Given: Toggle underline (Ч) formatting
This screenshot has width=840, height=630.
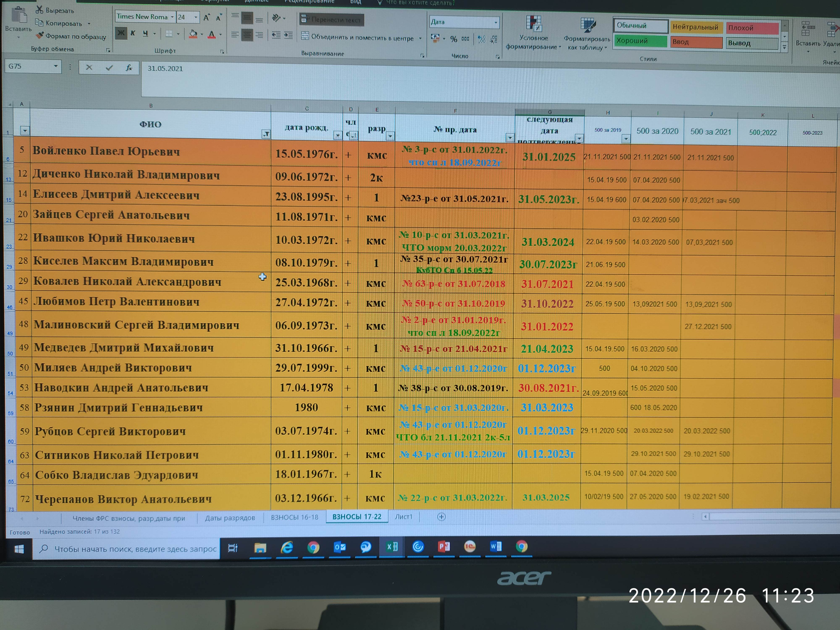Looking at the screenshot, I should pos(145,34).
